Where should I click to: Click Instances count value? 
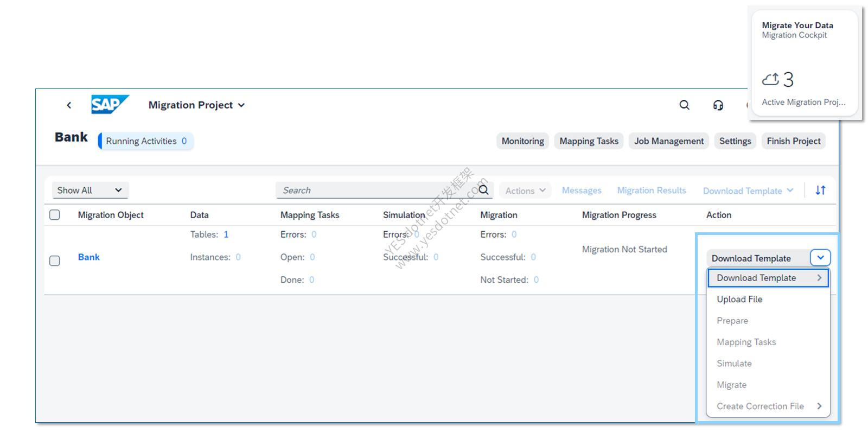[x=238, y=257]
